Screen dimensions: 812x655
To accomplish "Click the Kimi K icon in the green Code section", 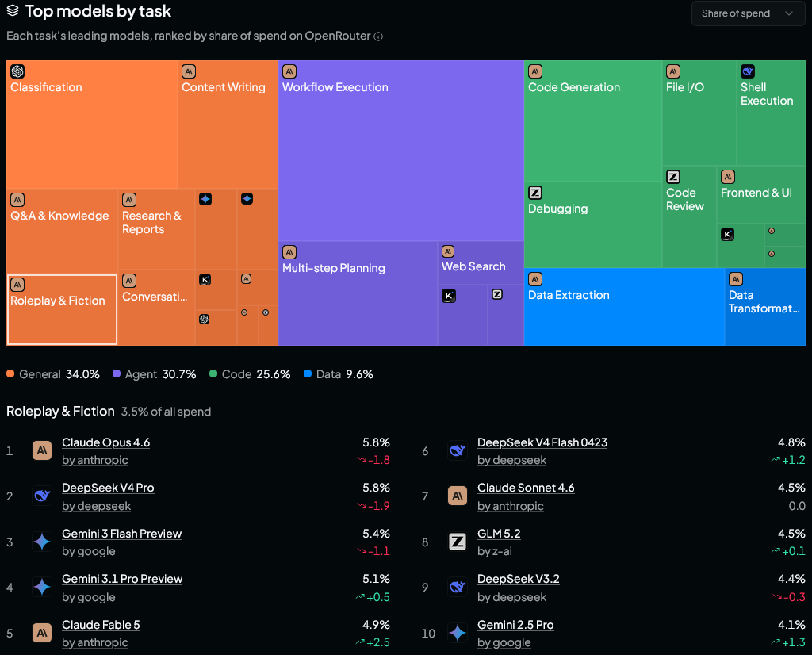I will coord(727,234).
